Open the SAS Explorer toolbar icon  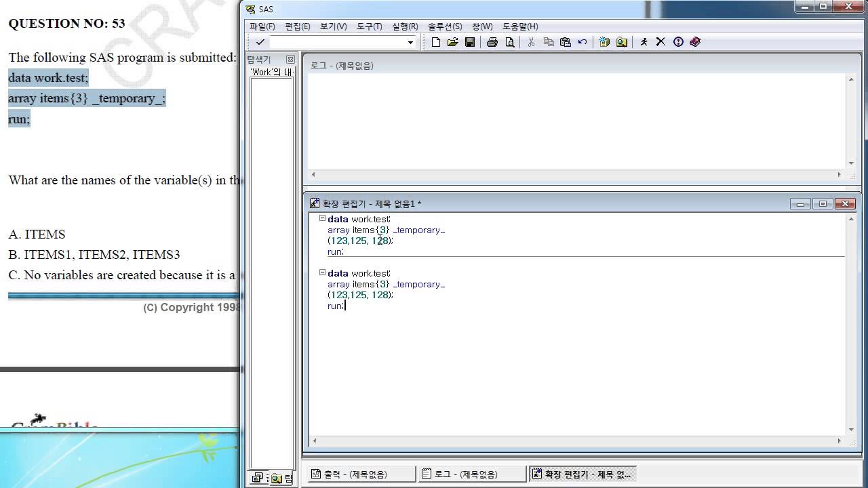tap(622, 42)
